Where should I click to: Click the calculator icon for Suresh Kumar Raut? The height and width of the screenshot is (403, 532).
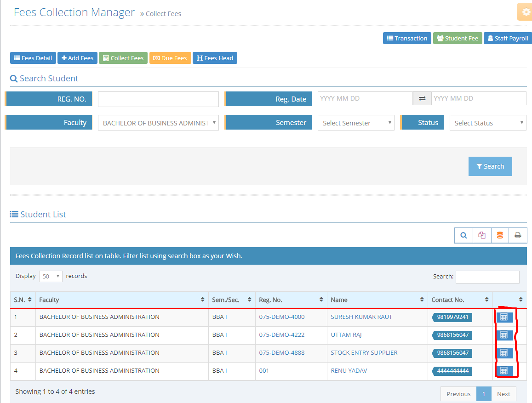(504, 317)
